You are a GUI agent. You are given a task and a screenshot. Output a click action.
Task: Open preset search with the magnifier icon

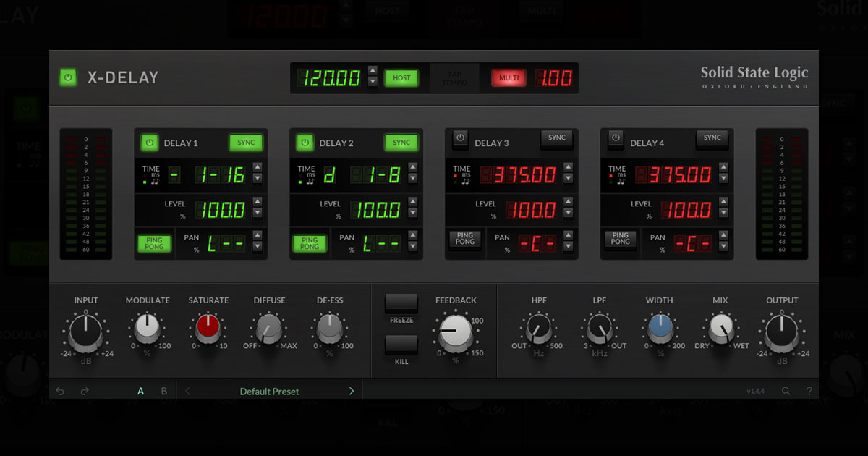[786, 390]
